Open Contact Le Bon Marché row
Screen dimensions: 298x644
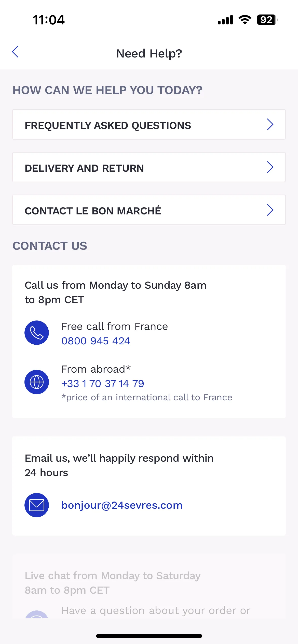click(x=149, y=210)
